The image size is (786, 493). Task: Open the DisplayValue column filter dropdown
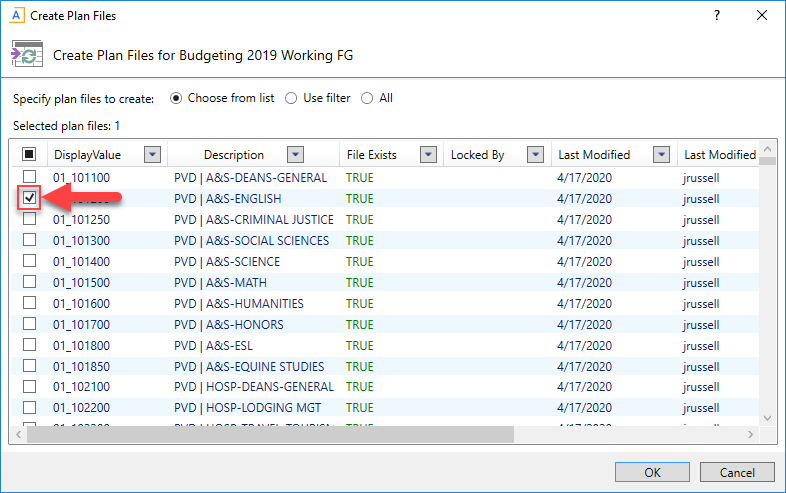click(x=152, y=155)
